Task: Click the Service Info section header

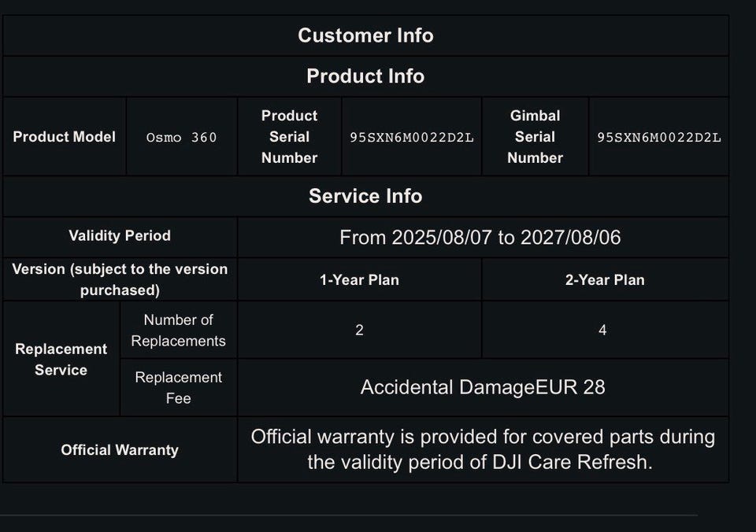Action: [365, 196]
